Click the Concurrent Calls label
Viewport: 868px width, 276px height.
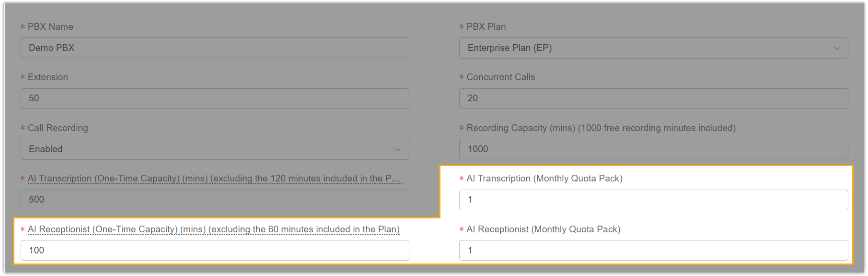[500, 77]
